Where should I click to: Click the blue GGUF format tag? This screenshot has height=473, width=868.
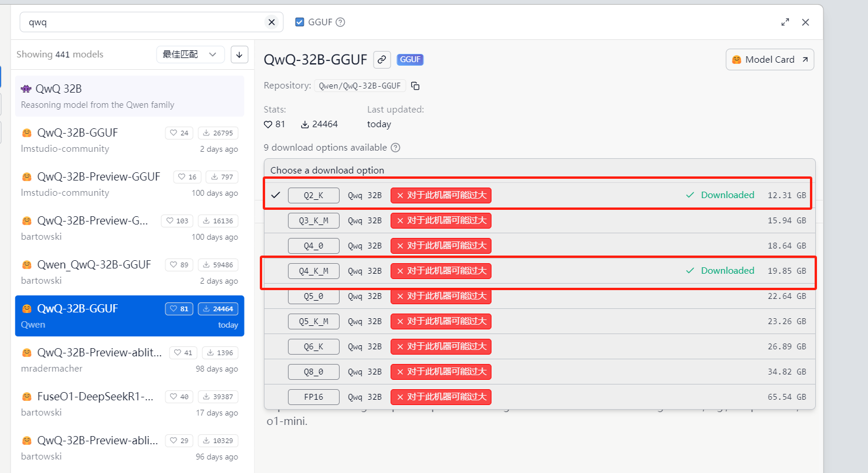coord(410,60)
